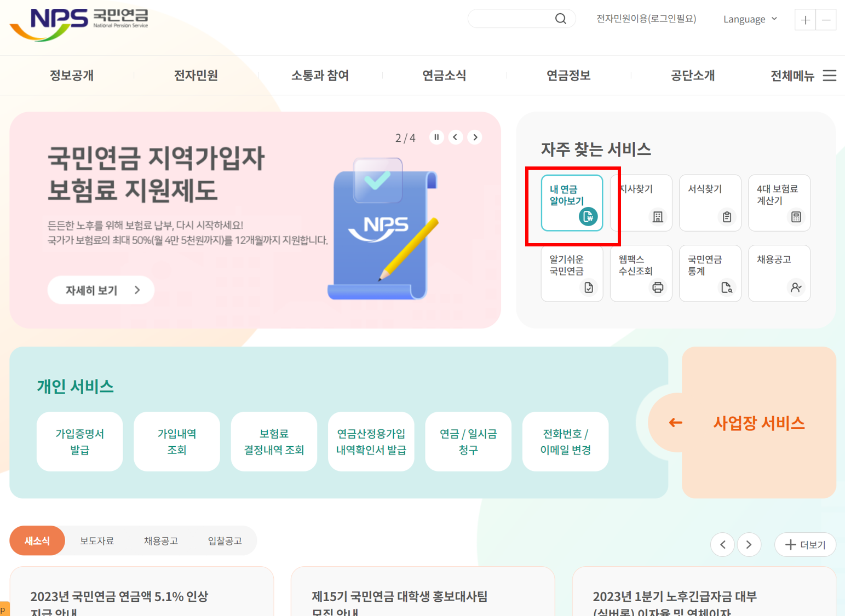Screen dimensions: 845x616
Task: Open the 정보공개 menu
Action: coord(72,76)
